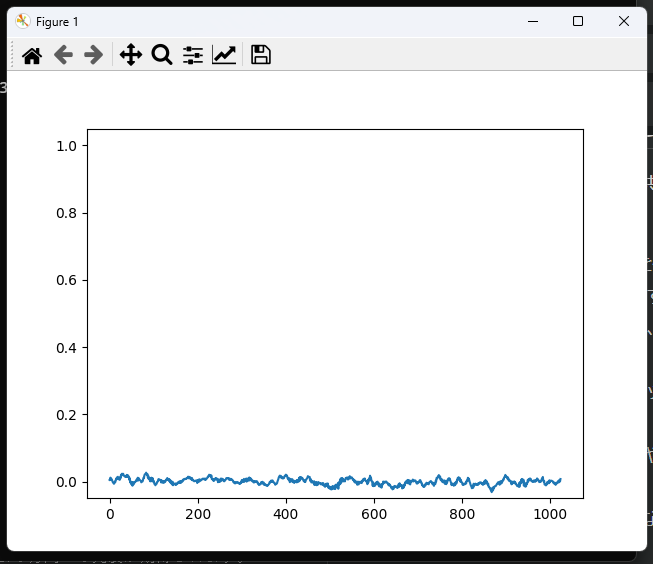Image resolution: width=653 pixels, height=564 pixels.
Task: Click the 0.6 y-axis tick label
Action: coord(66,280)
